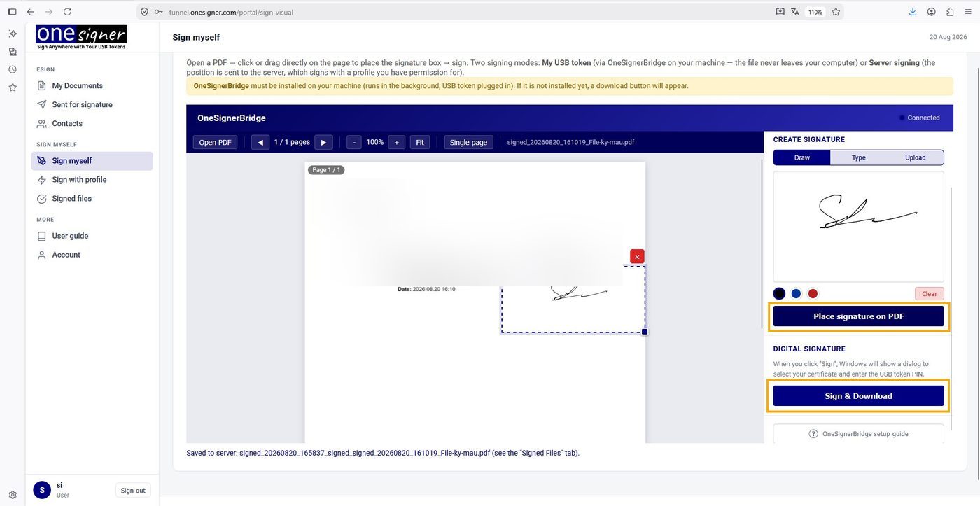This screenshot has height=506, width=980.
Task: Click Sign & Download button
Action: 859,396
